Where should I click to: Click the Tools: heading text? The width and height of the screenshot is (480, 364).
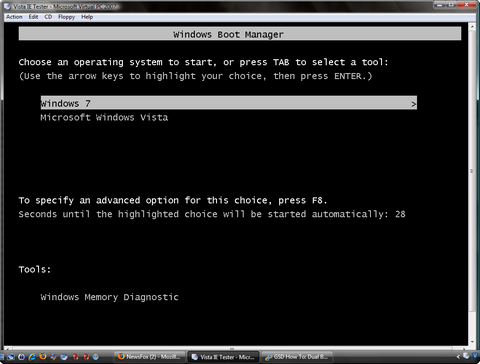click(x=35, y=269)
